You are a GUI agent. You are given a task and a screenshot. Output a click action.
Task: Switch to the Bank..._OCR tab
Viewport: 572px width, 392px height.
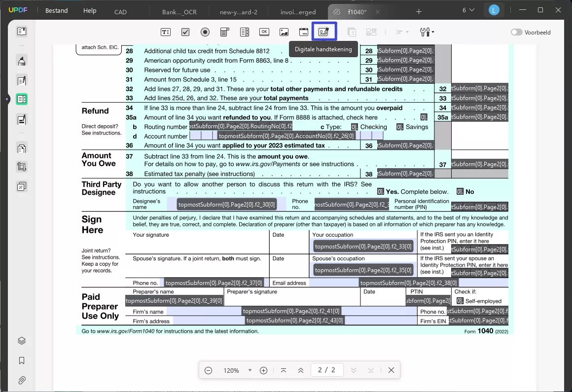179,12
